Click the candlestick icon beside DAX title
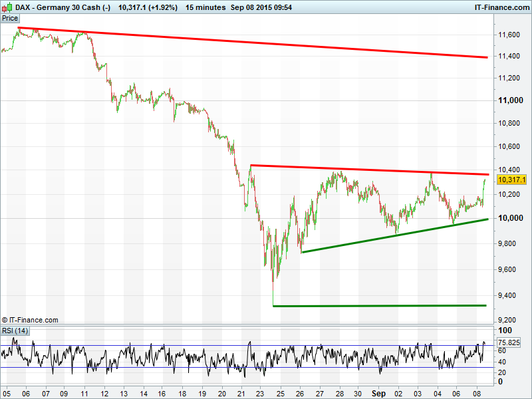The height and width of the screenshot is (399, 532). click(7, 7)
